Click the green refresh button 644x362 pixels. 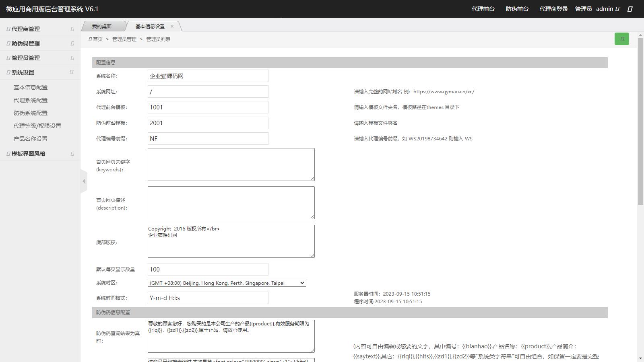(x=621, y=39)
